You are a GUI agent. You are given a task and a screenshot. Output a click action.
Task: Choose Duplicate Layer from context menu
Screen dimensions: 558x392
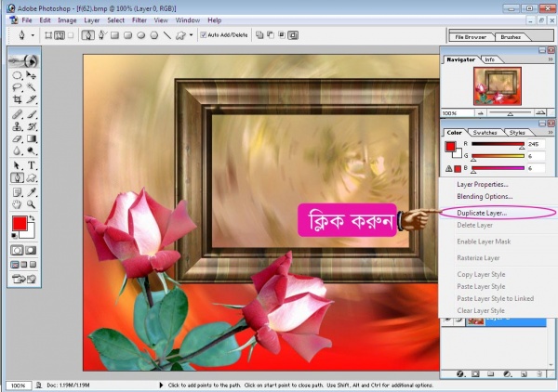pos(482,213)
